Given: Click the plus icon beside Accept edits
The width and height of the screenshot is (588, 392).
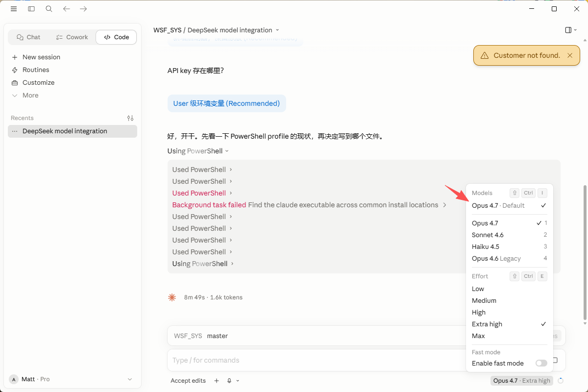Looking at the screenshot, I should tap(217, 381).
